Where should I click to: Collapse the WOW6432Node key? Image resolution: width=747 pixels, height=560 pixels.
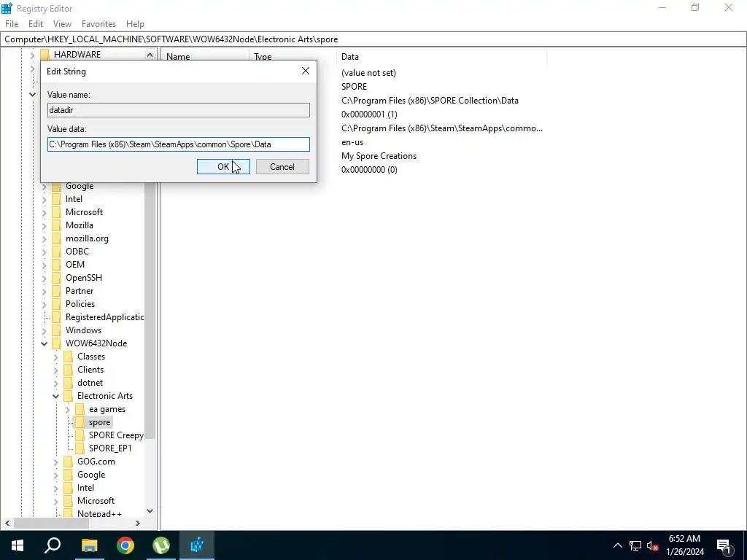pos(44,343)
